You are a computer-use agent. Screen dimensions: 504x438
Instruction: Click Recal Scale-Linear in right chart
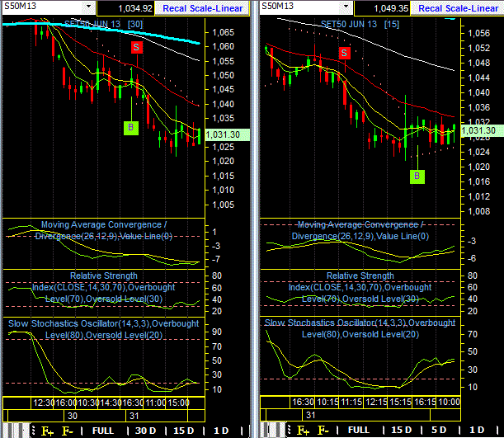point(458,8)
